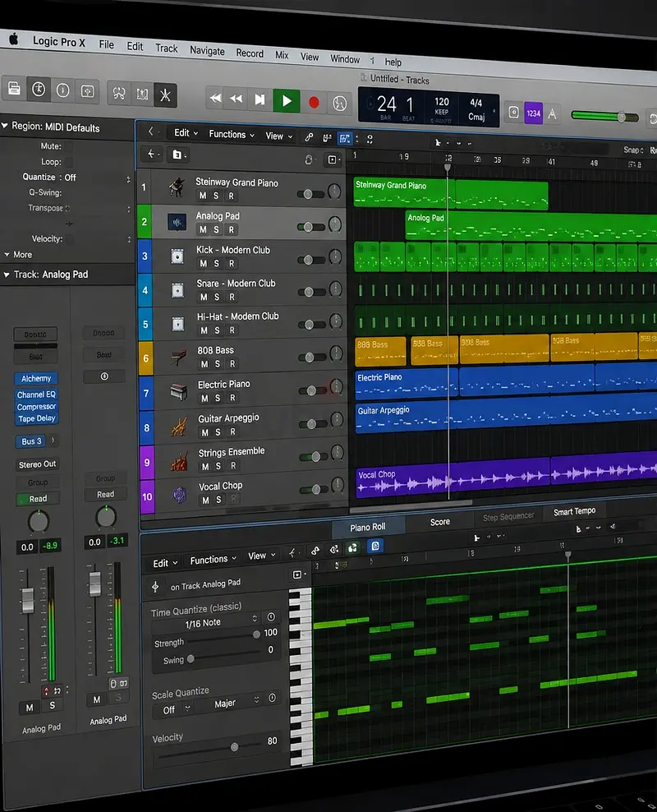Click the Bus 3 send slot
The image size is (657, 812).
[30, 441]
